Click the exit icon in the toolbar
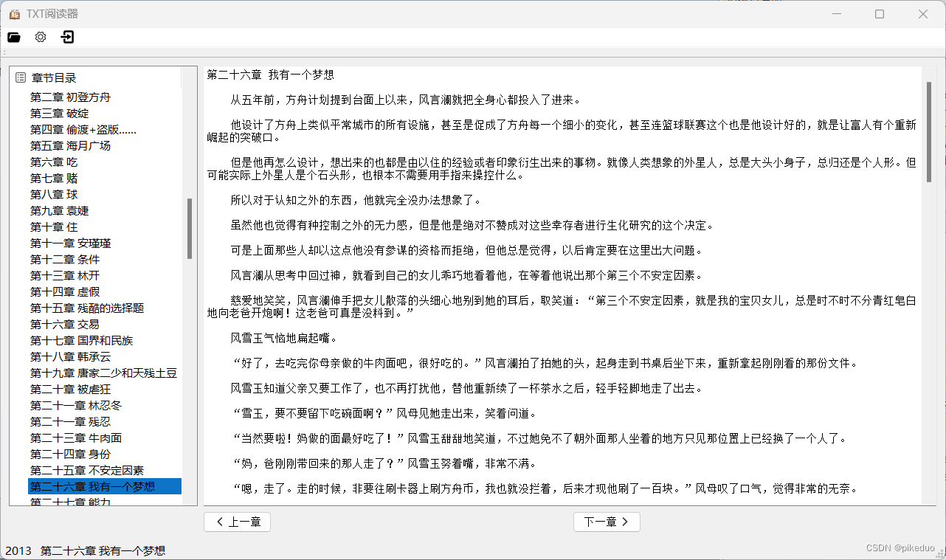The image size is (946, 560). [67, 37]
